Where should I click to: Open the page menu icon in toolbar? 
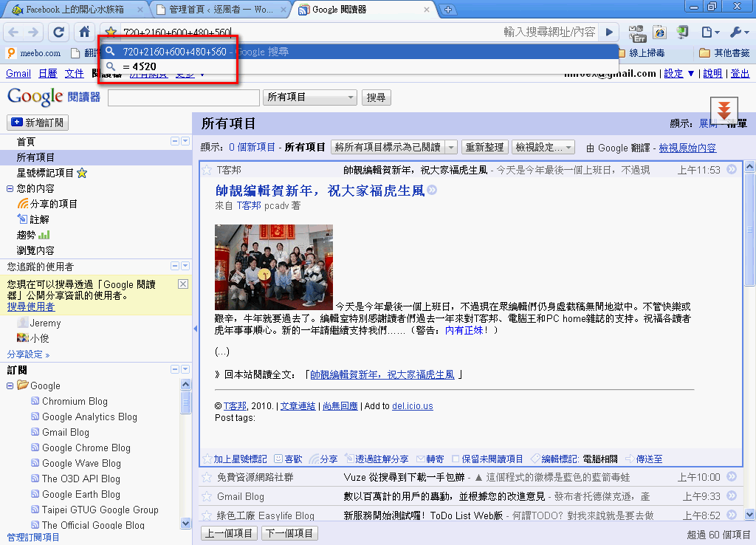click(710, 32)
